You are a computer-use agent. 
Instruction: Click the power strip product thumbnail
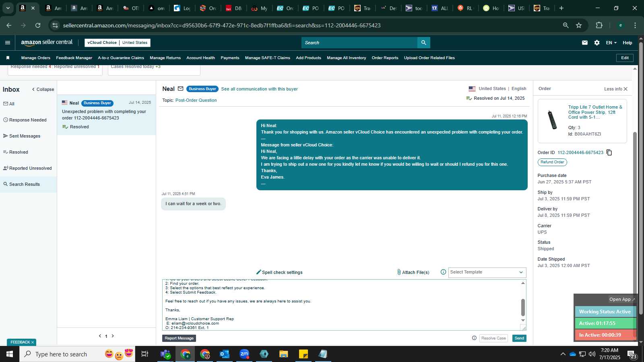point(552,120)
